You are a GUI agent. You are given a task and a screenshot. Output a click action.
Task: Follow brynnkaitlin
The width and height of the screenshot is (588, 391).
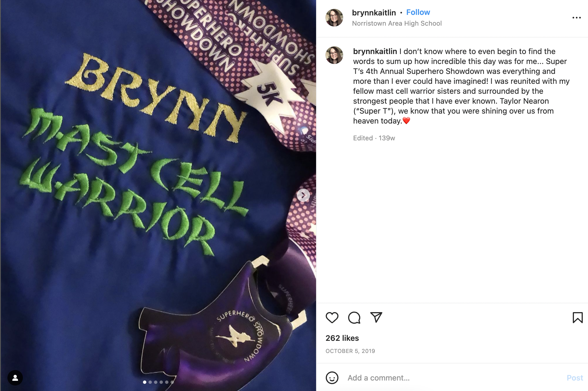(418, 12)
